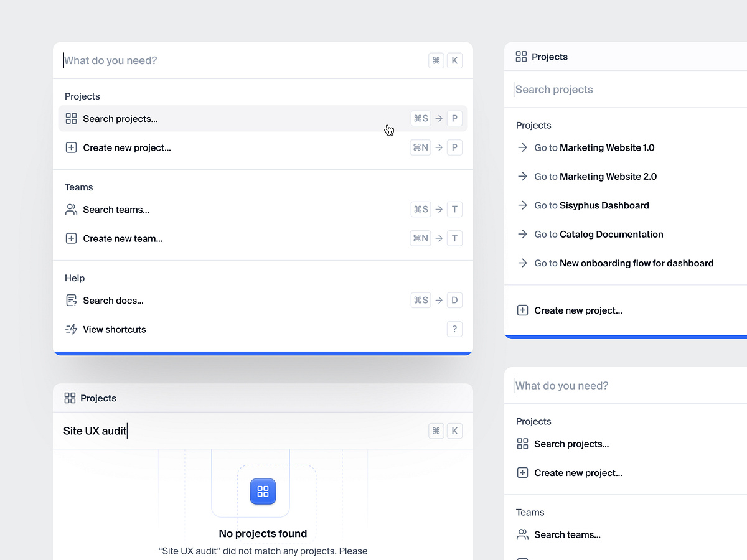Click the document icon beside Search docs
Screen dimensions: 747x560
(71, 300)
